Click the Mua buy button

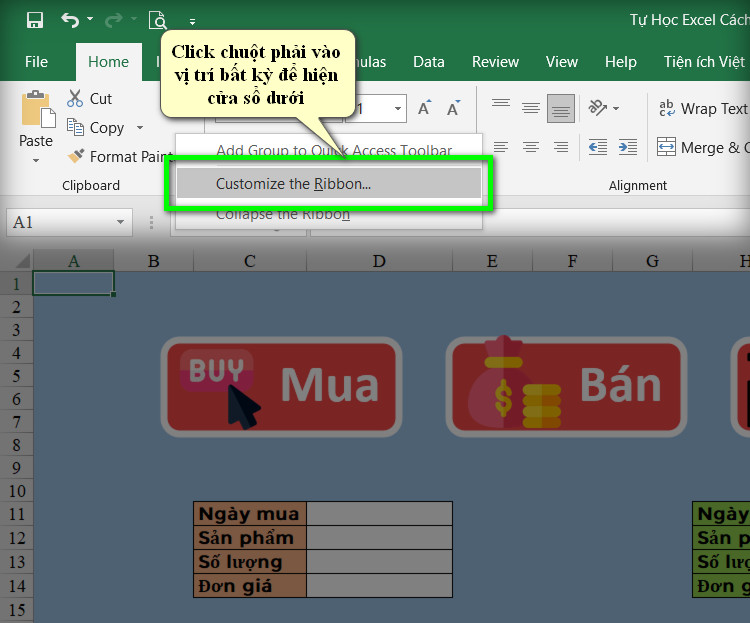[281, 387]
